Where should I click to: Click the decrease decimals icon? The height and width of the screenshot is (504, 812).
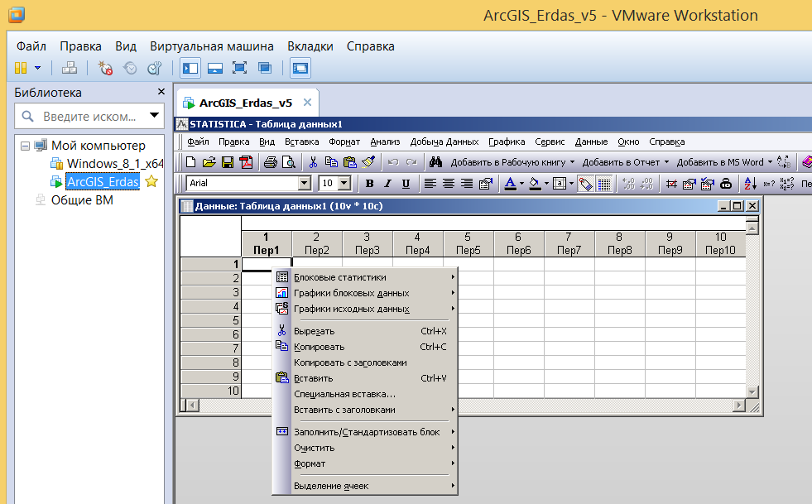[x=646, y=184]
